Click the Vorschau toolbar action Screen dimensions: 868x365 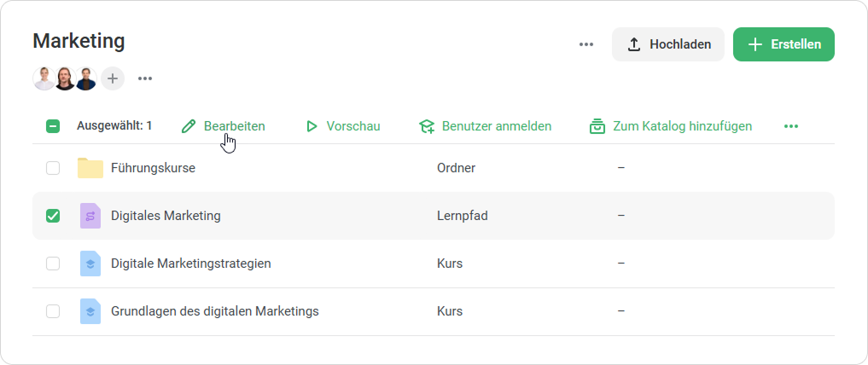point(352,126)
